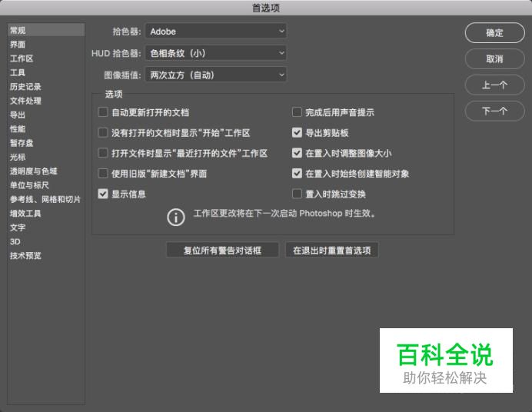Select the 常规 category

click(x=46, y=30)
